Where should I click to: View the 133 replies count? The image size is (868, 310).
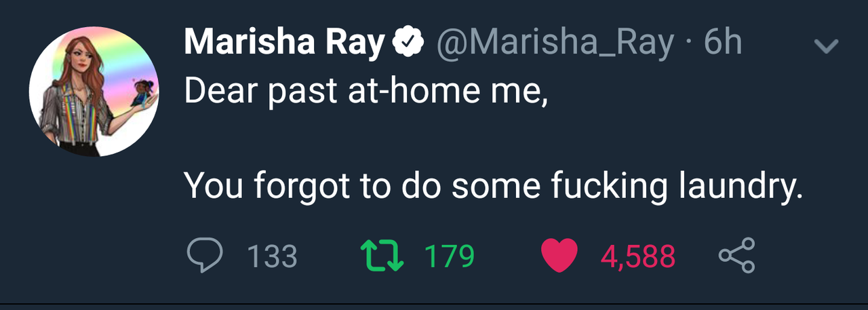pos(272,256)
